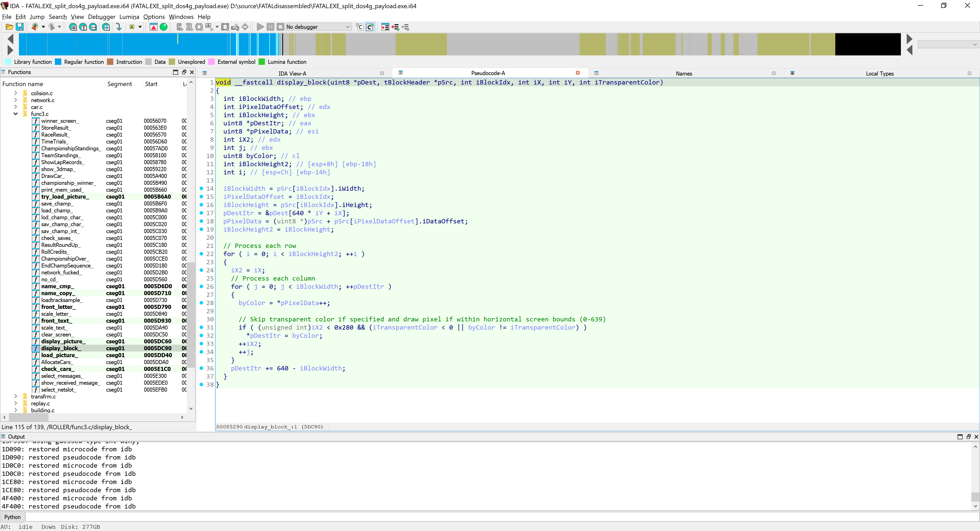Image resolution: width=980 pixels, height=531 pixels.
Task: Switch to the Names tab
Action: pos(684,74)
